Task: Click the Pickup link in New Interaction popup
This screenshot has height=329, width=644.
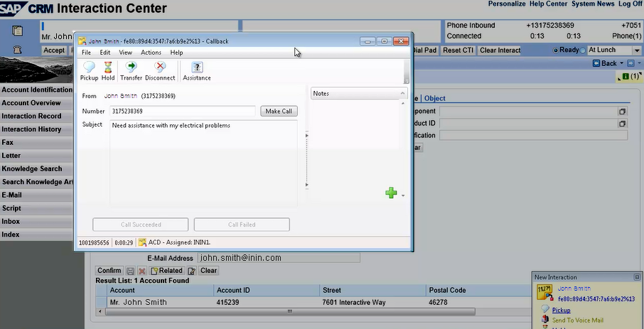Action: tap(561, 311)
